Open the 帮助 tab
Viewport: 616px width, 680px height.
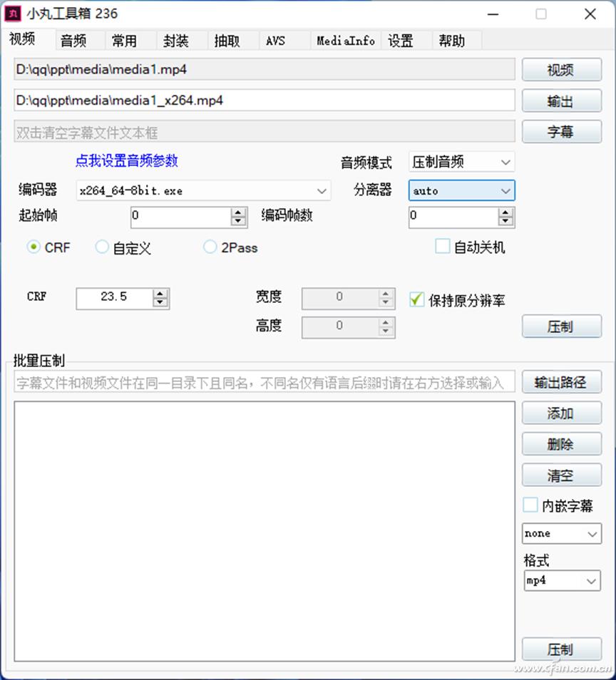pos(453,41)
